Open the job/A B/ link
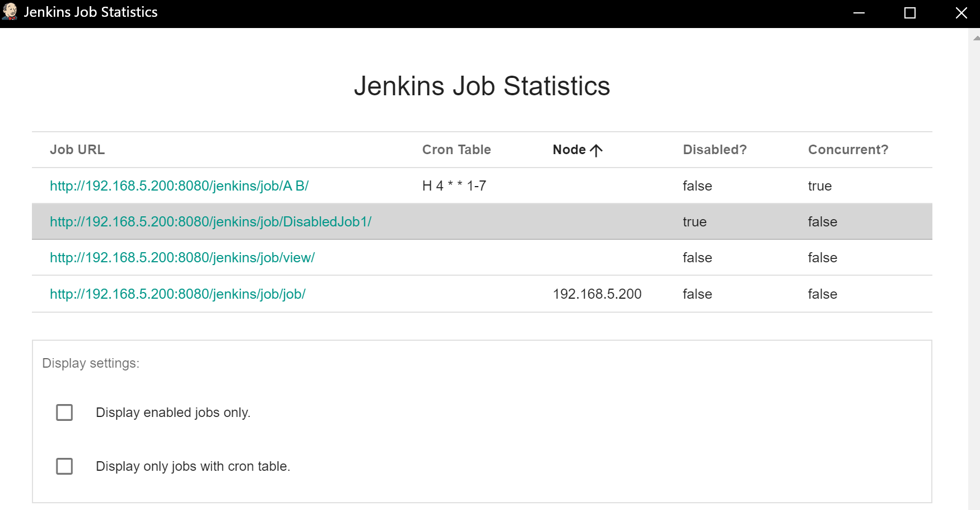 (179, 186)
